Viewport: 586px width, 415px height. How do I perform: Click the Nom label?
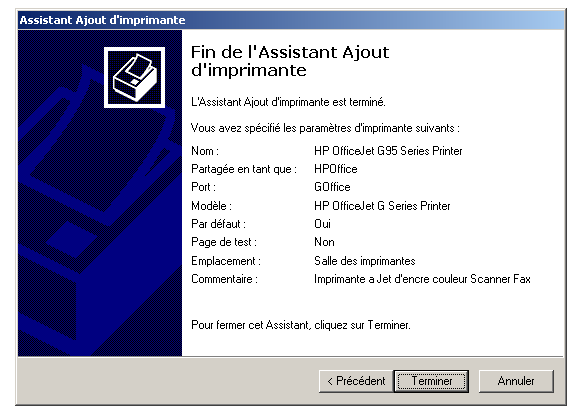tap(205, 151)
